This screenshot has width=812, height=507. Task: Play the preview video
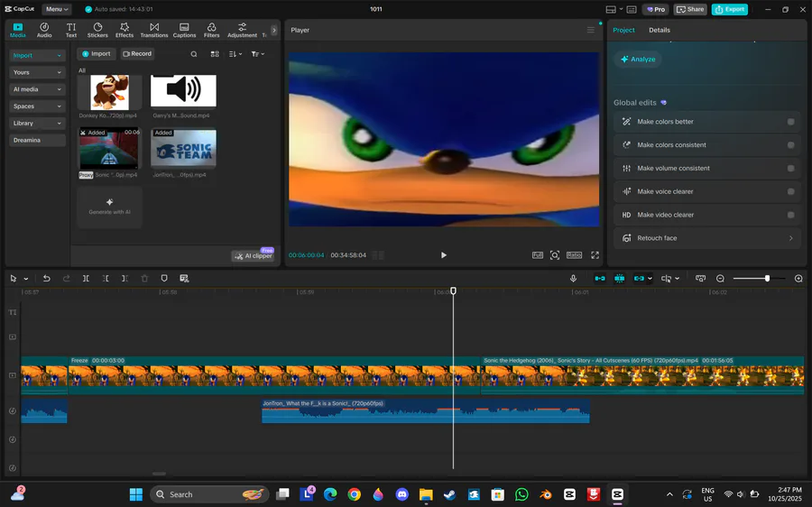pyautogui.click(x=443, y=254)
